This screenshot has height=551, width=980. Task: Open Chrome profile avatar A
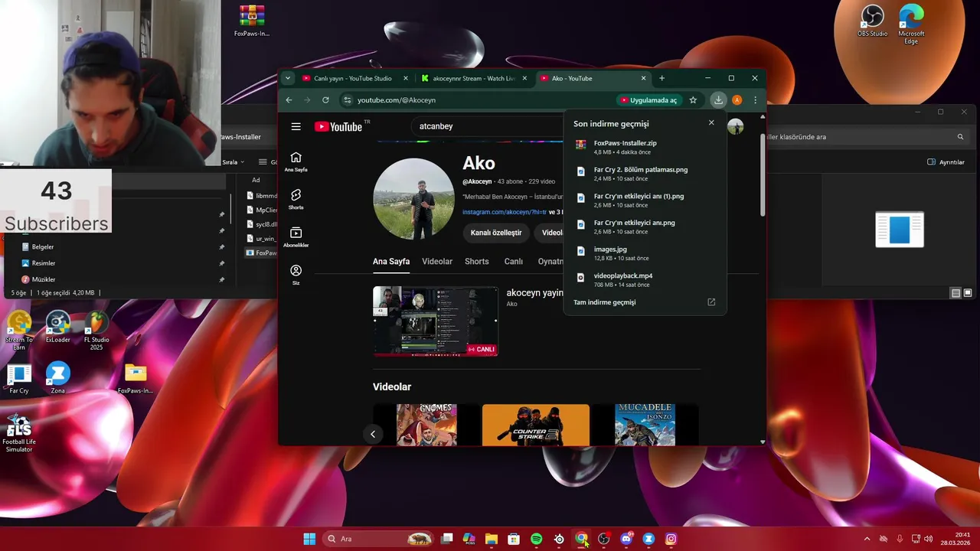pyautogui.click(x=737, y=100)
